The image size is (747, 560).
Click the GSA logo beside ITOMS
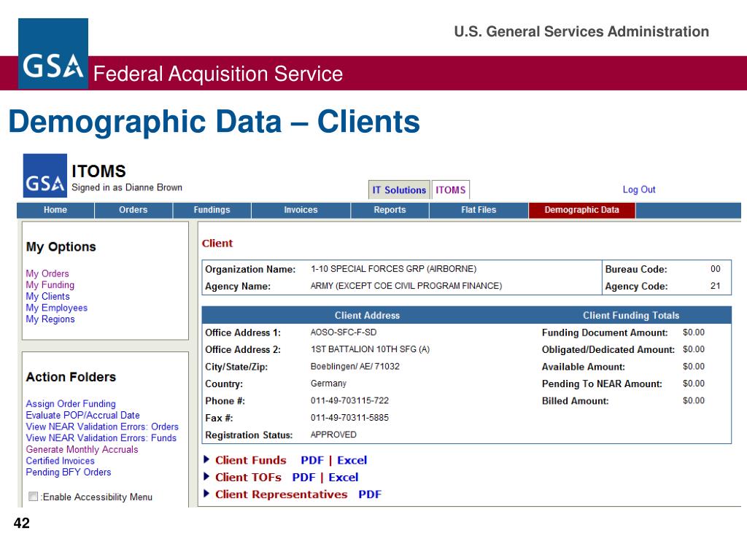pyautogui.click(x=44, y=176)
